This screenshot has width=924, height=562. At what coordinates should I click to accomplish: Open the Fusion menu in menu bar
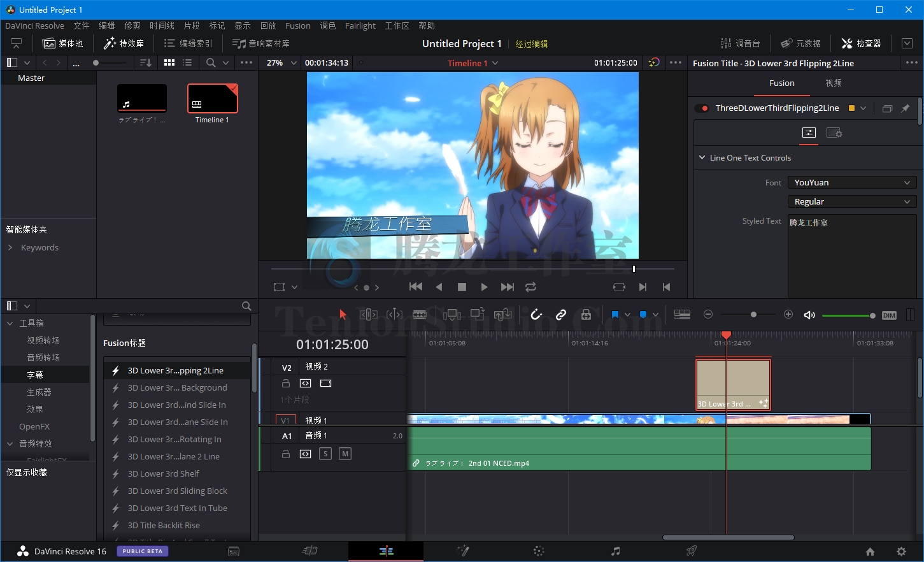(x=298, y=25)
